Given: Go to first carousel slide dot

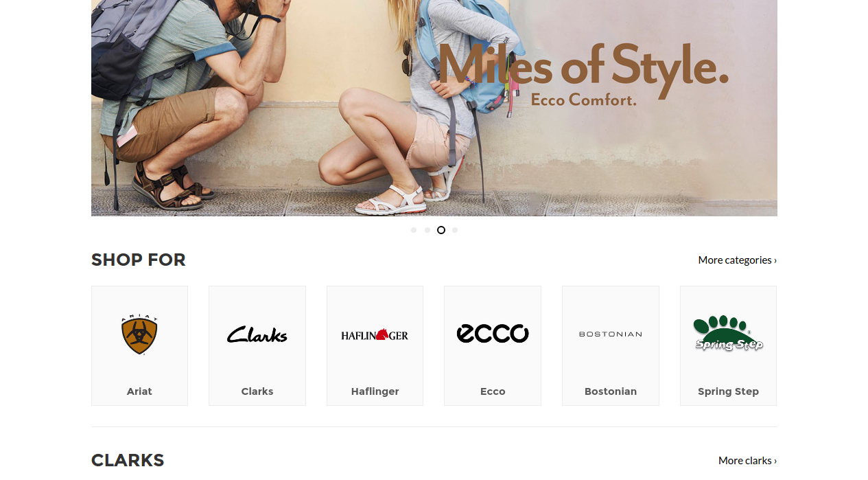Looking at the screenshot, I should click(x=414, y=230).
